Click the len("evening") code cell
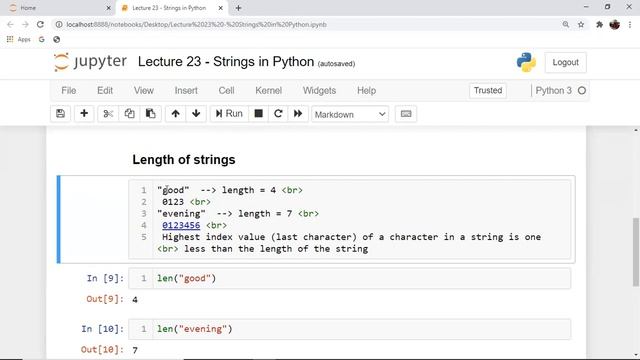Viewport: 640px width, 360px height. click(x=350, y=329)
